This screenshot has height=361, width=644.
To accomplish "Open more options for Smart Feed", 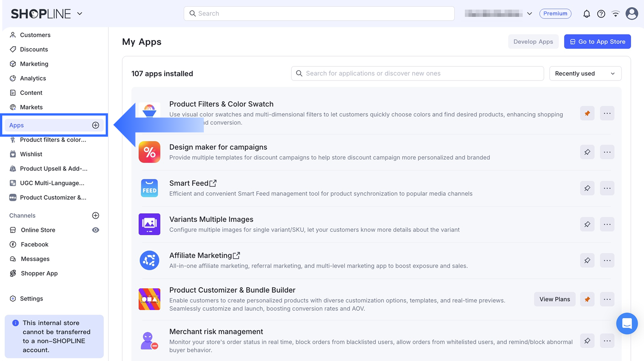I will [607, 188].
